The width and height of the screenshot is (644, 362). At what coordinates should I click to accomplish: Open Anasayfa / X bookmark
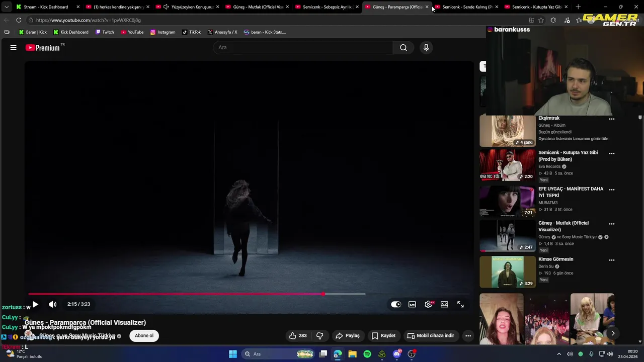[222, 32]
